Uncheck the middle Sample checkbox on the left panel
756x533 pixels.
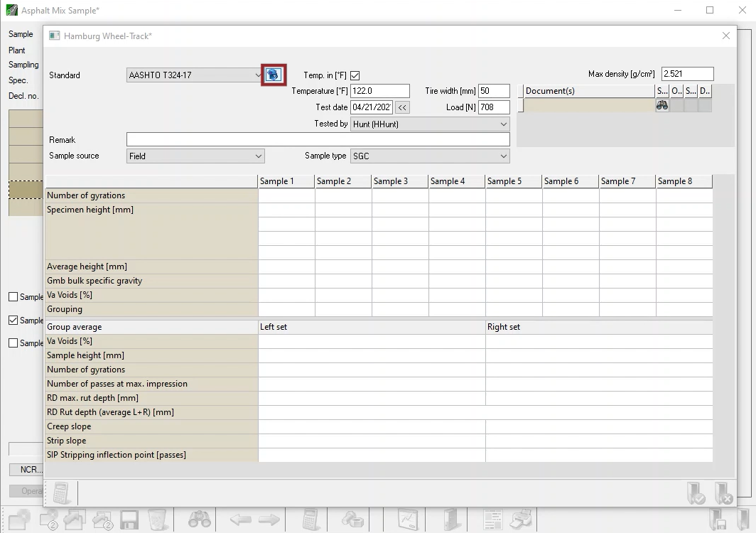point(13,321)
